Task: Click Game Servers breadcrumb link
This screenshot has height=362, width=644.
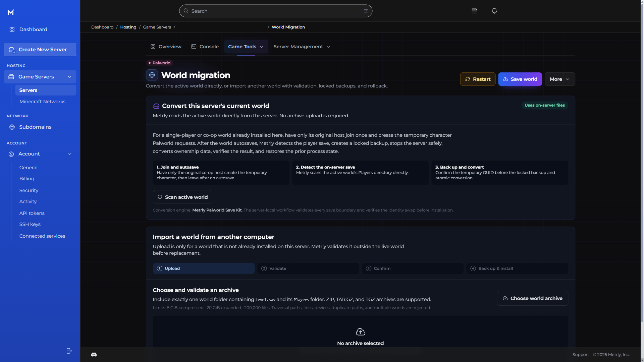Action: [x=157, y=27]
